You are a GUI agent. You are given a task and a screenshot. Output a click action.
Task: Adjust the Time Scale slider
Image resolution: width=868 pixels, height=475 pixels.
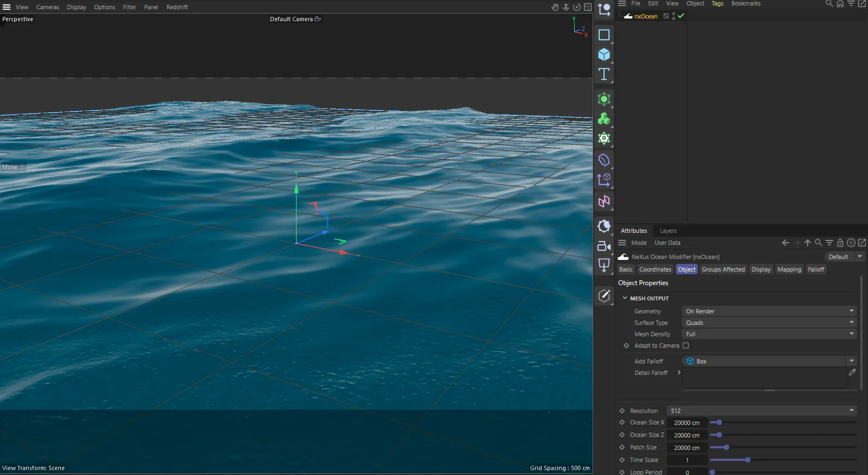click(x=783, y=460)
